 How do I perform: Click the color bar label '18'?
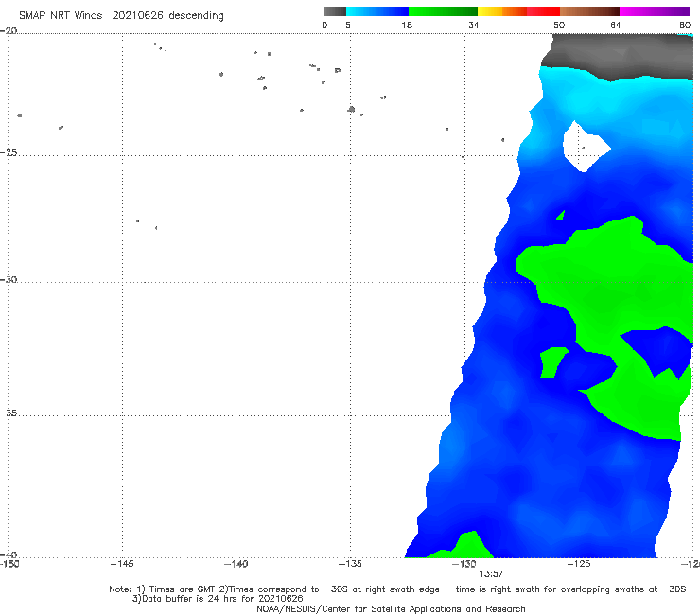pyautogui.click(x=407, y=25)
